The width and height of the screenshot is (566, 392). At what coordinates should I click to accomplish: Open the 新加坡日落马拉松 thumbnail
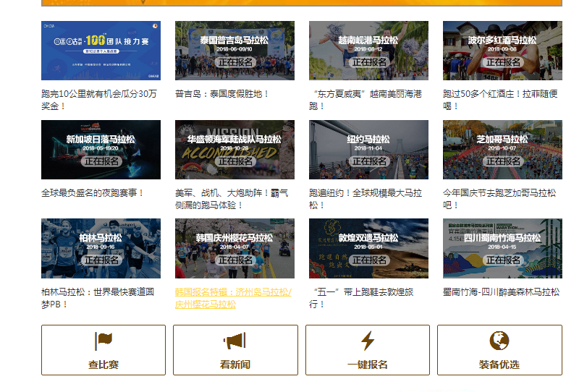(x=101, y=150)
